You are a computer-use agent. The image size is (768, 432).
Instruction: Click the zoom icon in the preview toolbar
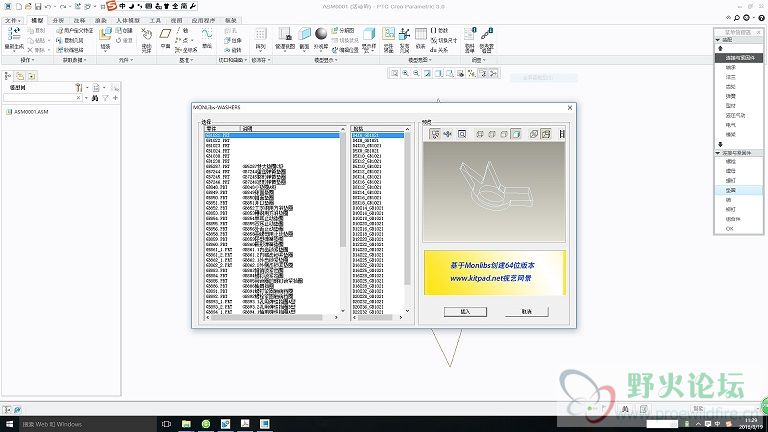point(462,134)
